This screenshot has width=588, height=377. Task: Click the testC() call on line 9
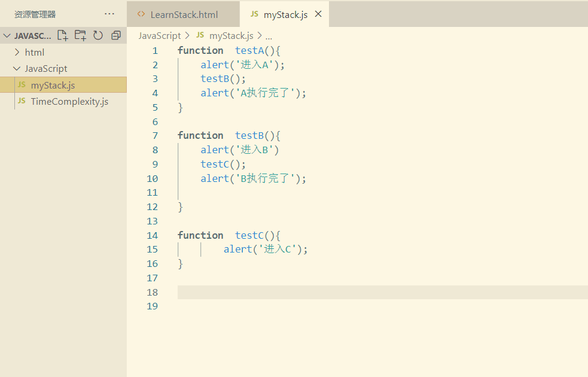[x=223, y=164]
